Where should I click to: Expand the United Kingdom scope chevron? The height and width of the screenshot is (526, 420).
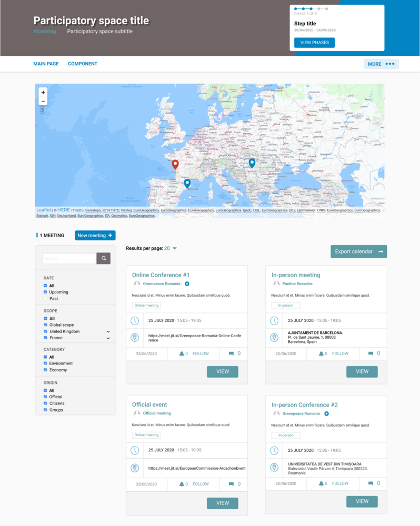[108, 332]
